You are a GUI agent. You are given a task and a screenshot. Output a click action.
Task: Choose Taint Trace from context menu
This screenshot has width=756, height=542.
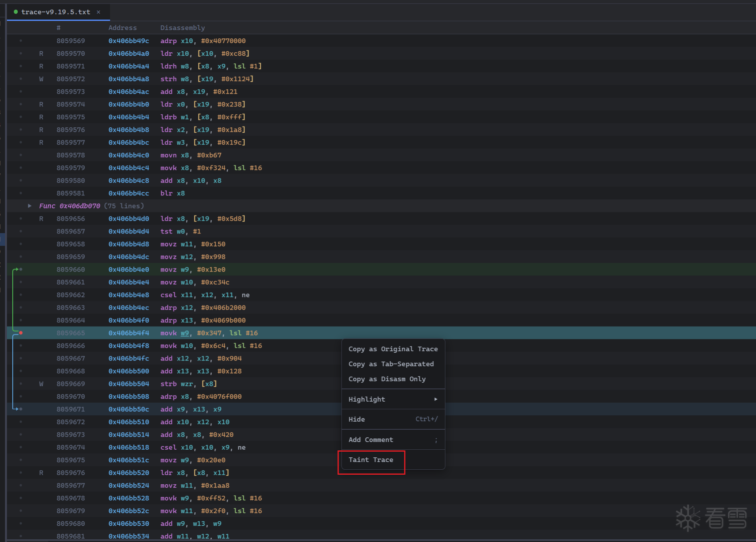point(370,460)
